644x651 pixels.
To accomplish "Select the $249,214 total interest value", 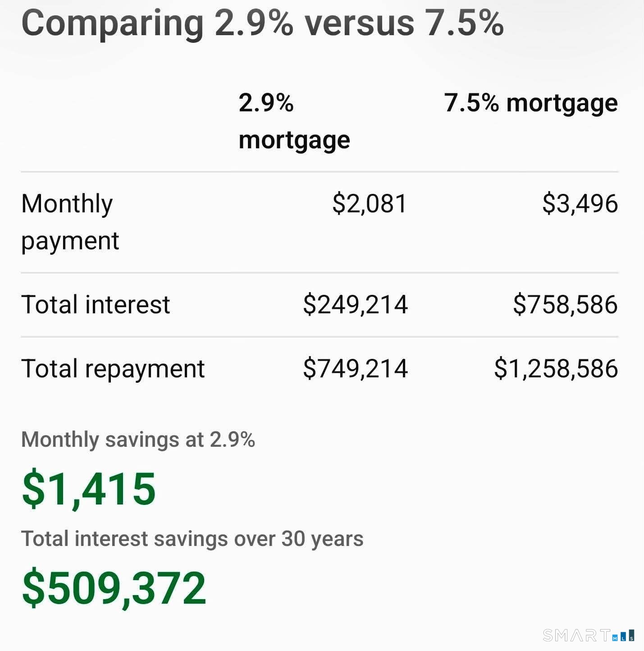I will point(355,304).
